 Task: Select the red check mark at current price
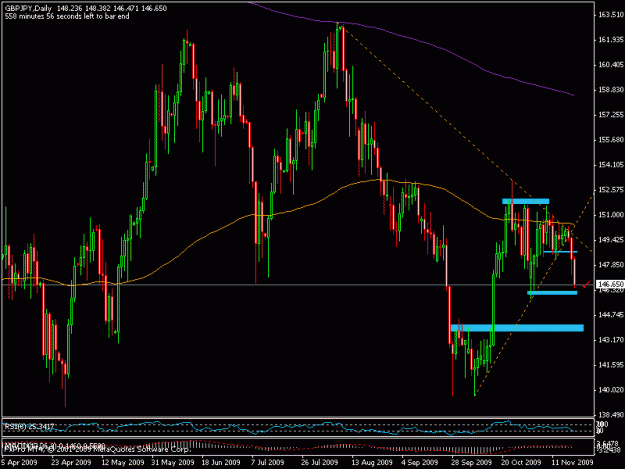586,285
